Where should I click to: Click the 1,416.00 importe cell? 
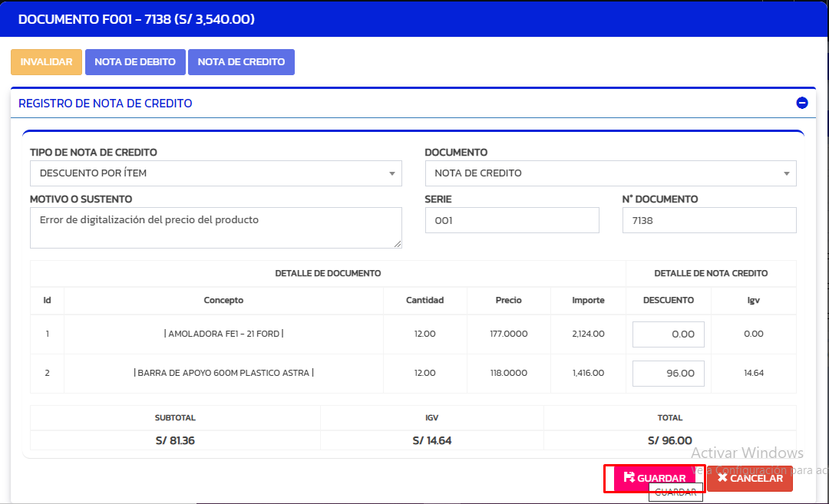pyautogui.click(x=588, y=373)
